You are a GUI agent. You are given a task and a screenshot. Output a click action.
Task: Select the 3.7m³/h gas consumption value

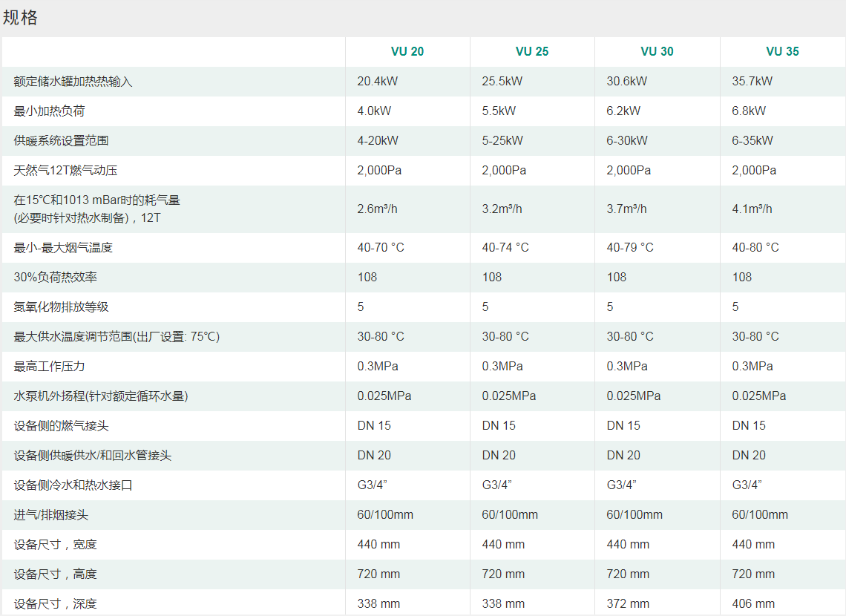tap(626, 209)
